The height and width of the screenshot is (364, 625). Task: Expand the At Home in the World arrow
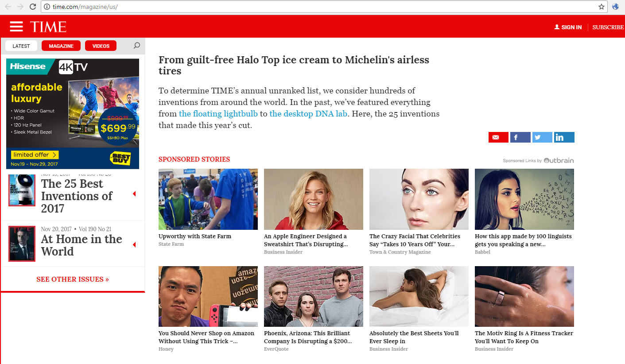pyautogui.click(x=134, y=245)
